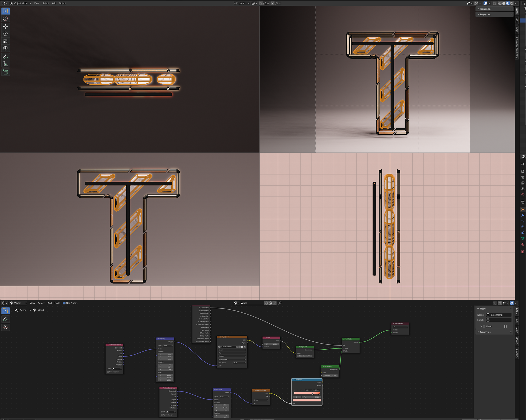This screenshot has width=526, height=420.
Task: Open ColorRamp B-Spline interpolation dropdown
Action: 317,390
